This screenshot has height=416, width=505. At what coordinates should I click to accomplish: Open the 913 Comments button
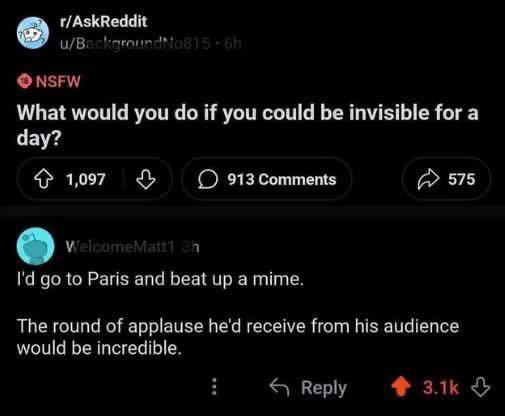[267, 179]
